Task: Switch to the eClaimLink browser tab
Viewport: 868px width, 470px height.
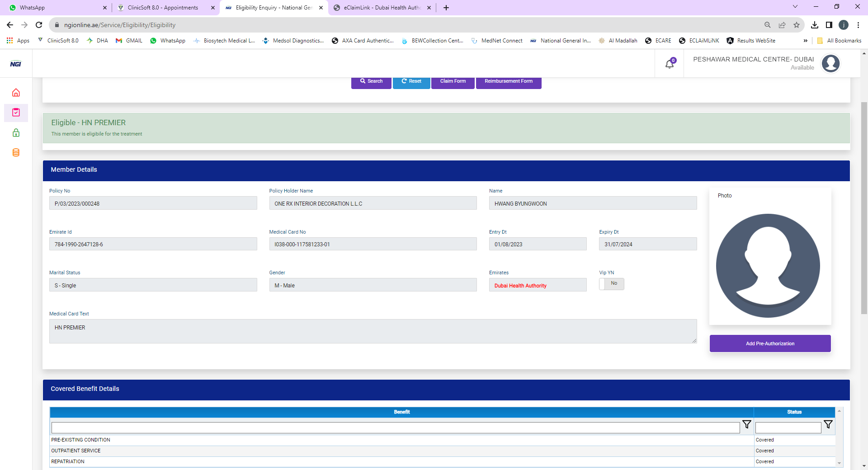Action: click(382, 8)
